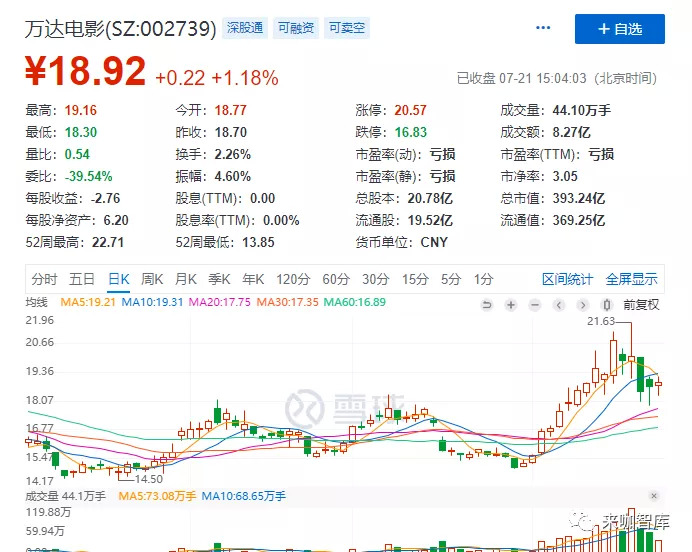Click the 可融资 tag

296,28
